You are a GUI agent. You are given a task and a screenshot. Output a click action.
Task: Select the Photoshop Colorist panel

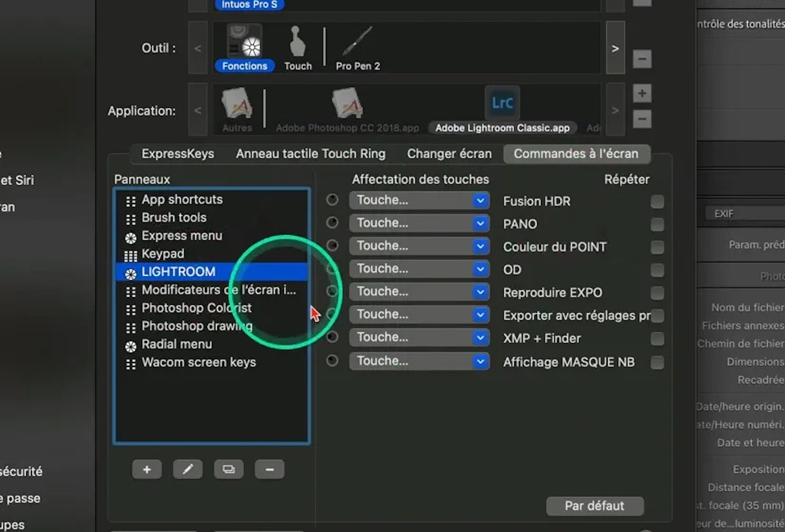tap(211, 308)
